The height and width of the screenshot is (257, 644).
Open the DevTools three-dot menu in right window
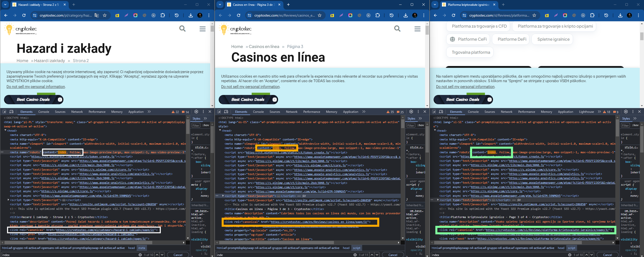pos(633,112)
